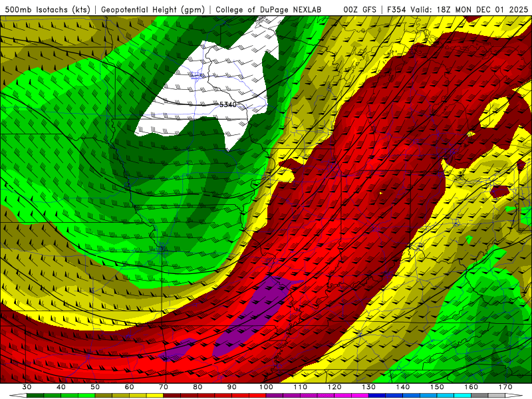This screenshot has width=532, height=399.
Task: Click the purple colorbar swatch right of 100
Action: coord(275,396)
